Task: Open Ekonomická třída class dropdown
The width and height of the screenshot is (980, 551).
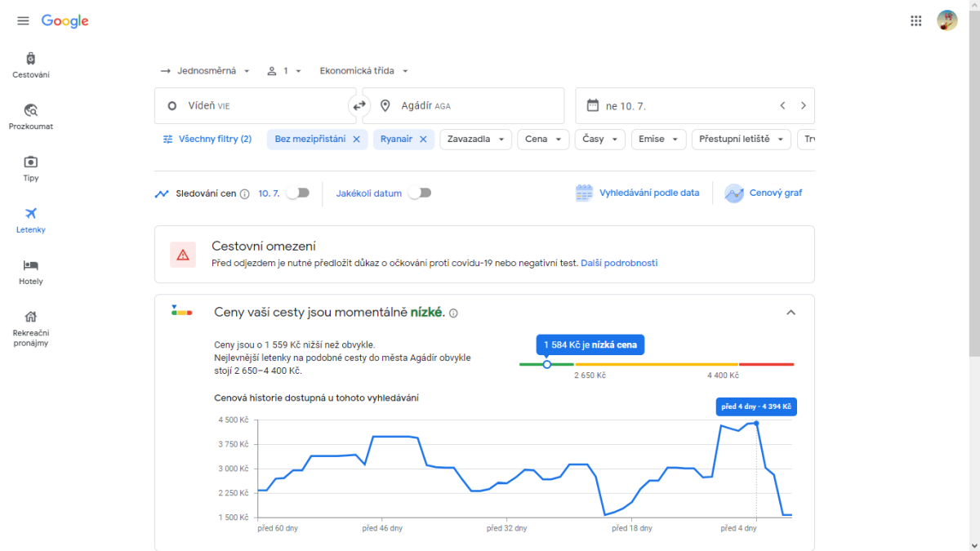Action: click(363, 71)
